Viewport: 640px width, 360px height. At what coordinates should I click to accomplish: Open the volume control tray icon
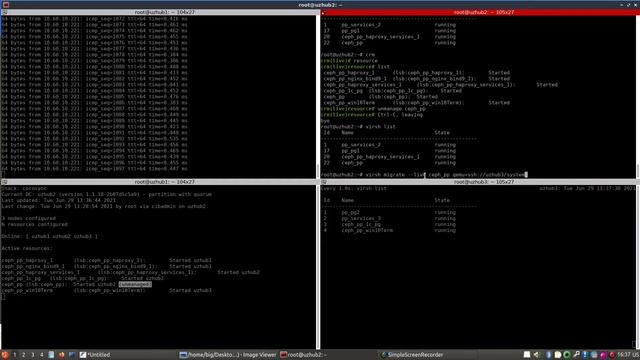coord(537,355)
